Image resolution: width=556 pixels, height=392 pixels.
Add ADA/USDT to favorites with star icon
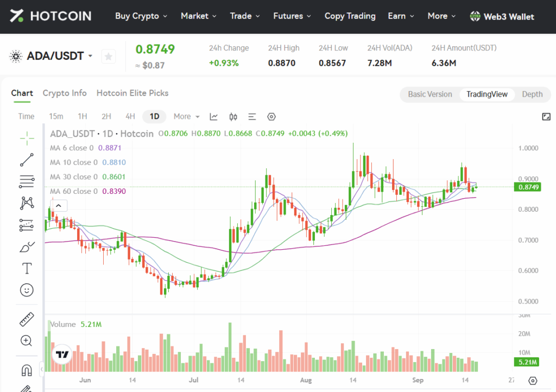109,56
